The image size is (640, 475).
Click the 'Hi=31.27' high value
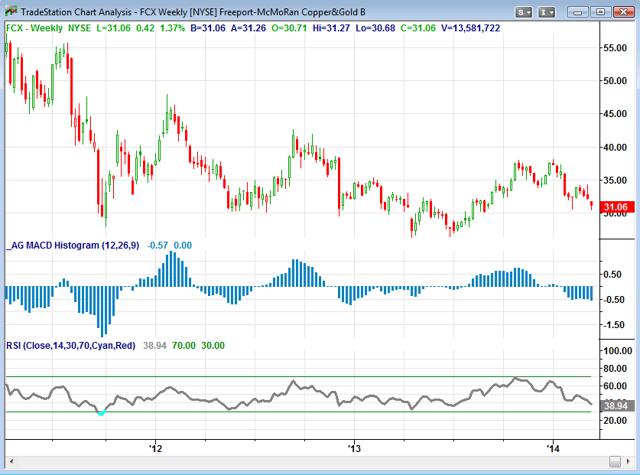331,28
